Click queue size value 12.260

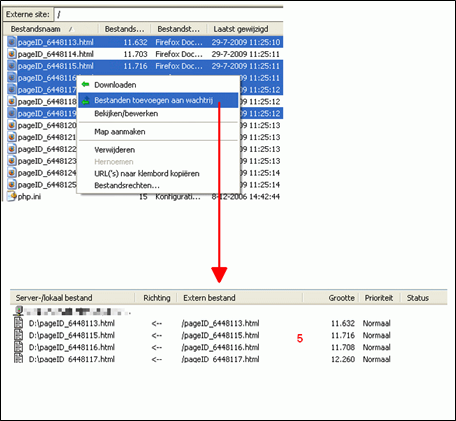[343, 359]
